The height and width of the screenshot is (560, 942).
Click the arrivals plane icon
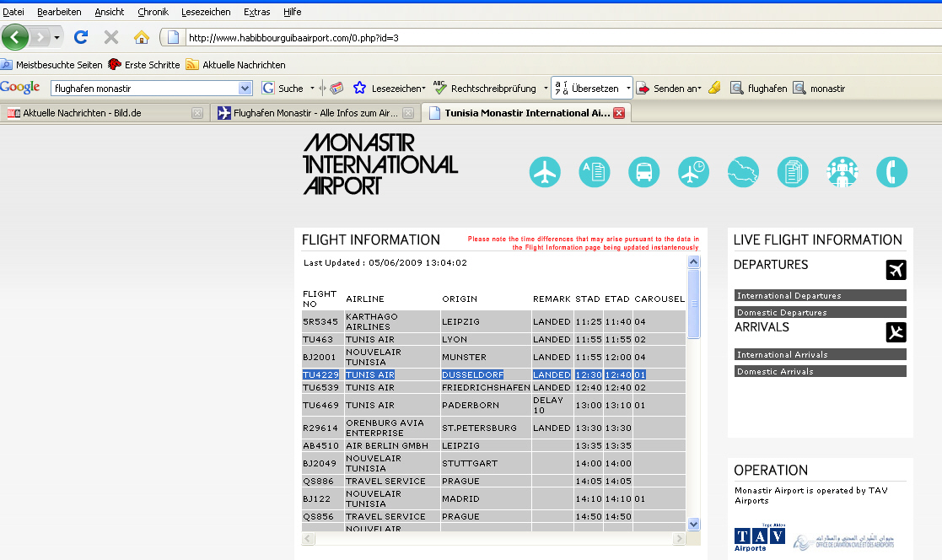(896, 332)
